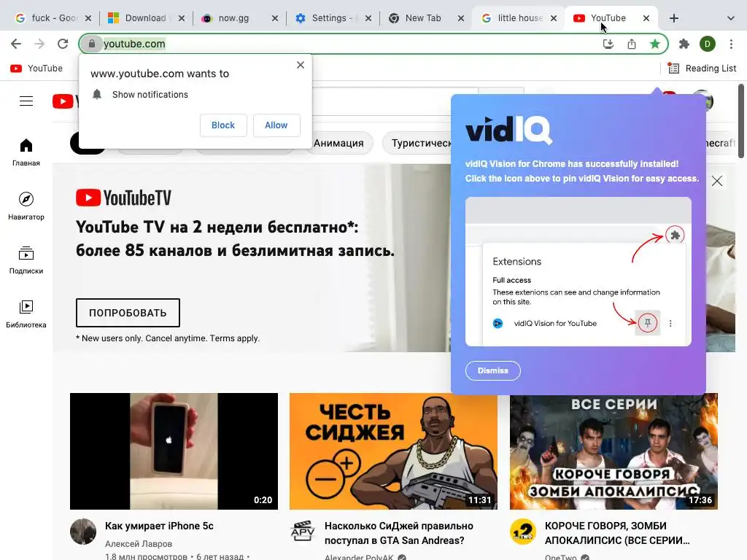The image size is (747, 560).
Task: Open the profile avatar labeled D
Action: click(707, 44)
